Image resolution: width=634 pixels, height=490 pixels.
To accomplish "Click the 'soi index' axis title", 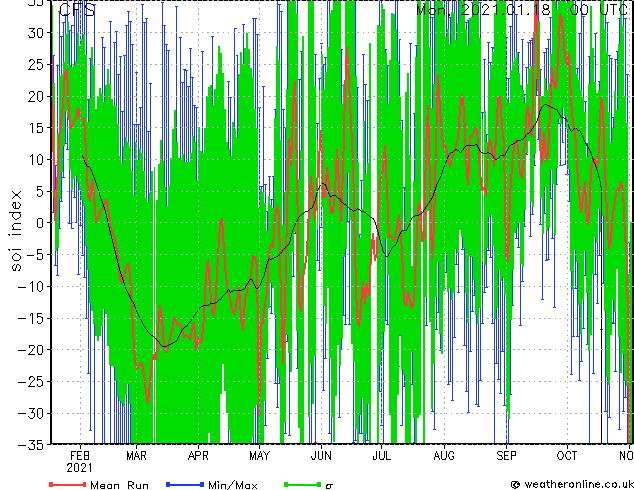I will click(15, 231).
